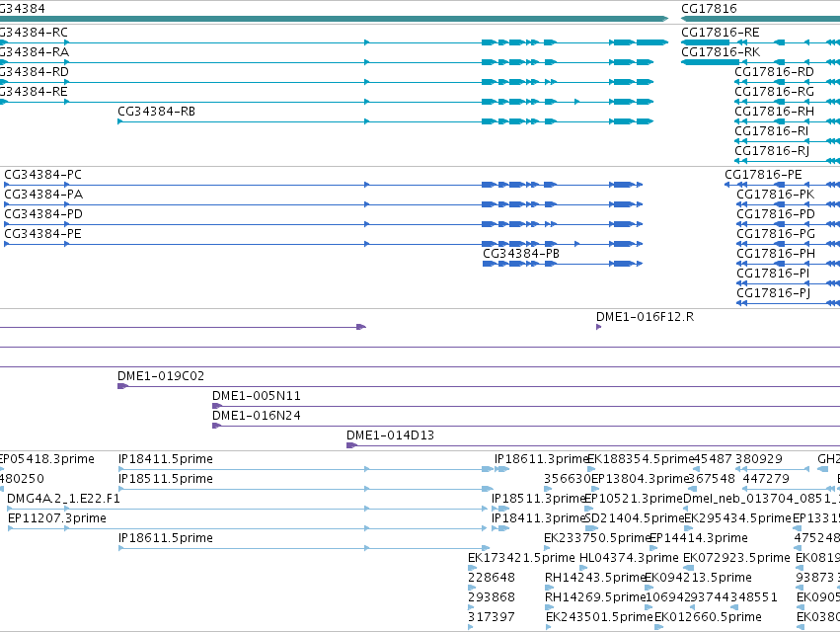Screen dimensions: 840x632
Task: Click protein CG34384-PC label
Action: coord(42,175)
